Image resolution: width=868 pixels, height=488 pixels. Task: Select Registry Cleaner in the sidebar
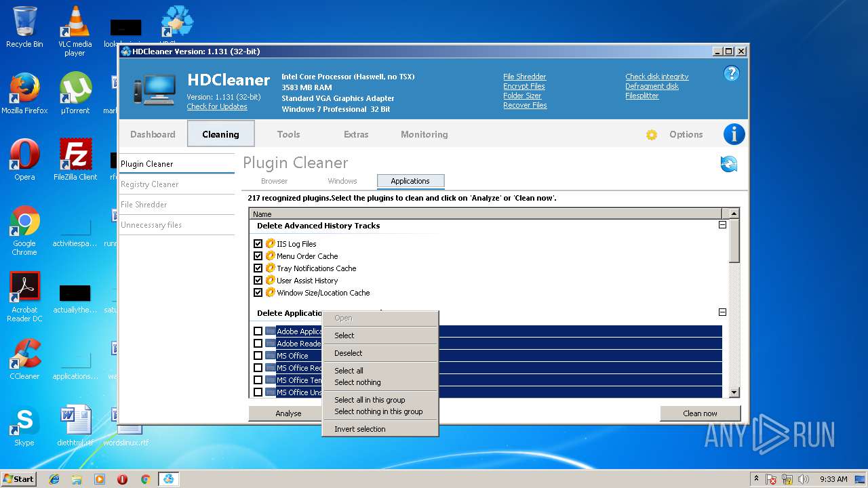(177, 184)
